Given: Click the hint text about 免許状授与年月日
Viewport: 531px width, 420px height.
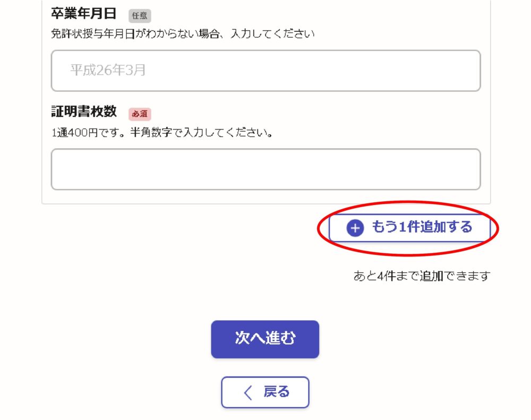Looking at the screenshot, I should click(x=183, y=34).
